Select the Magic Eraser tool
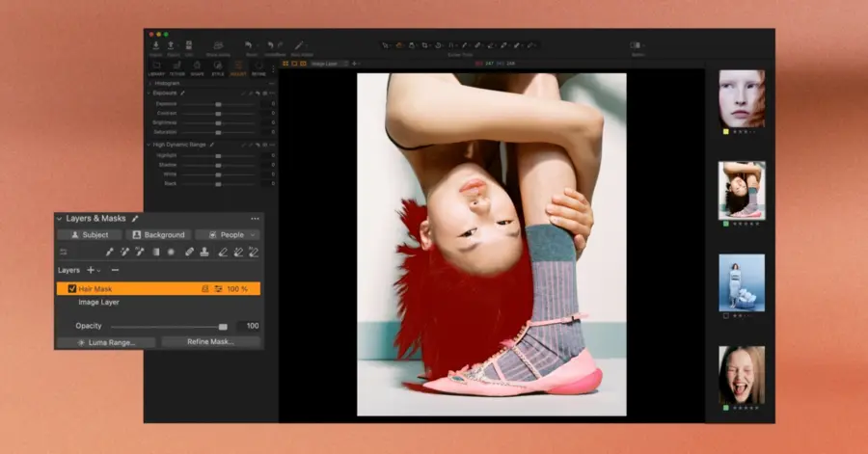 238,253
